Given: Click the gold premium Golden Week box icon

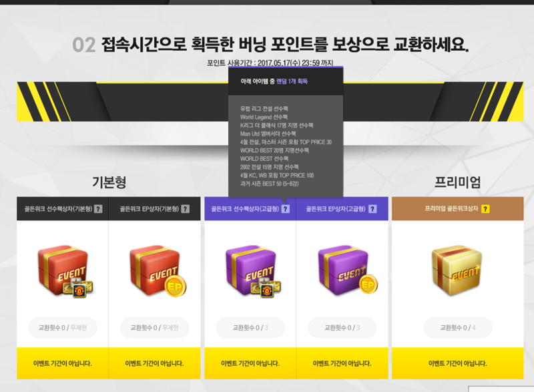Looking at the screenshot, I should (x=457, y=270).
